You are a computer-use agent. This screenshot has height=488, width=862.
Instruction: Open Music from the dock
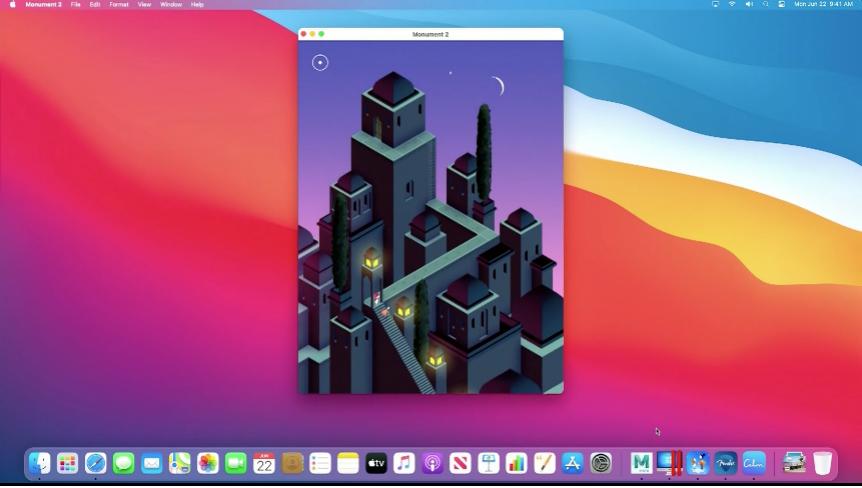pyautogui.click(x=404, y=463)
